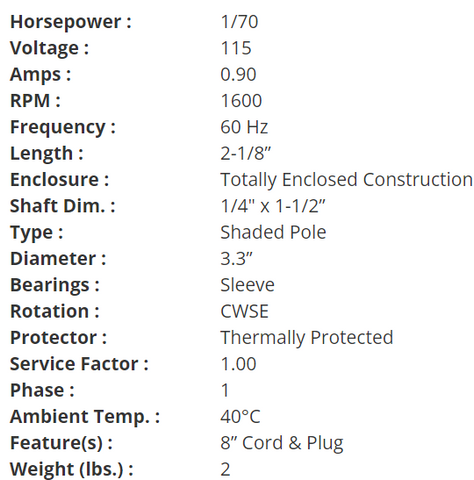This screenshot has width=474, height=480.
Task: Click the Sleeve bearings value
Action: tap(247, 285)
